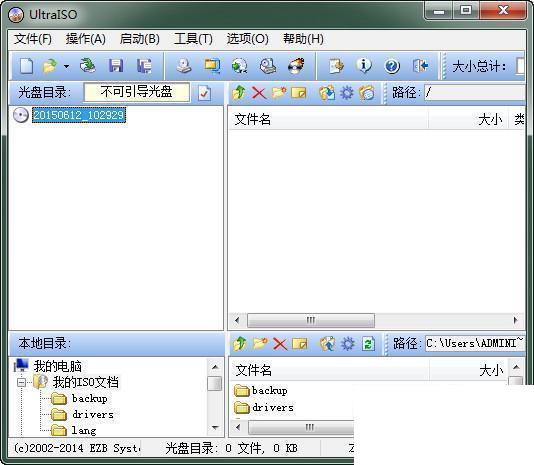Click the Refresh icon in local directory toolbar
This screenshot has height=465, width=534.
point(368,344)
